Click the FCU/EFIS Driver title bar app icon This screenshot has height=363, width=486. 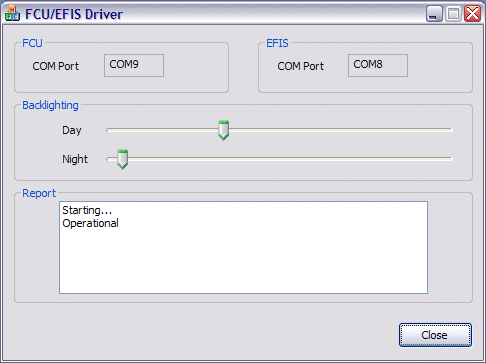[x=13, y=14]
